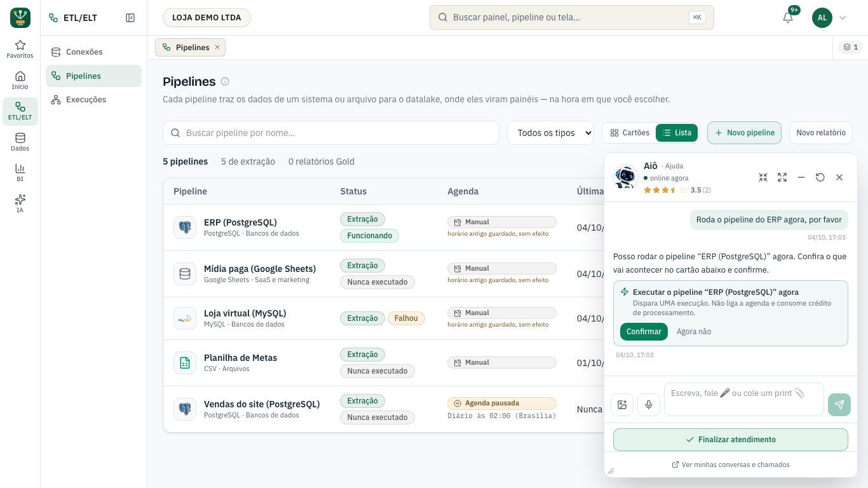Open LOJA DEMO LTDA company selector
The image size is (868, 488).
pos(207,18)
